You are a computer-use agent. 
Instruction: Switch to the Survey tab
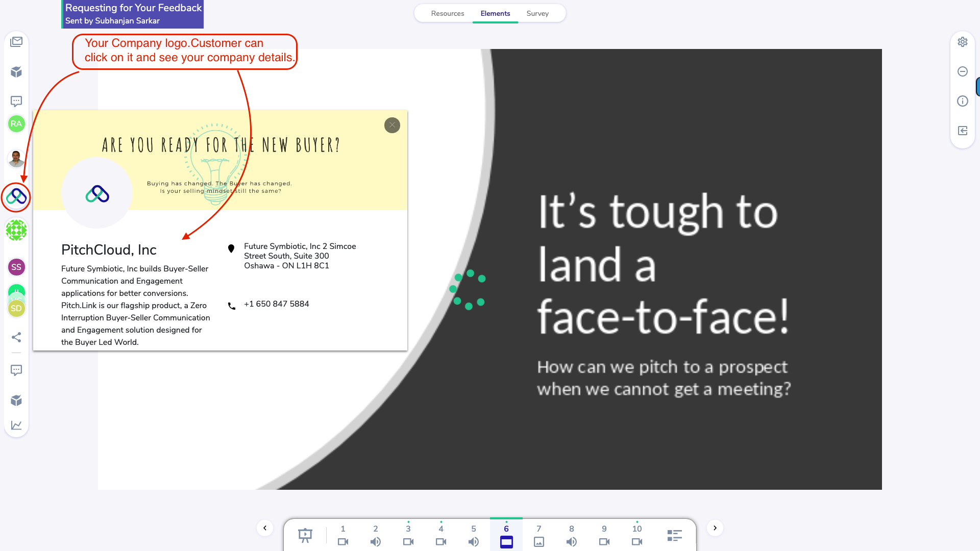pos(537,14)
